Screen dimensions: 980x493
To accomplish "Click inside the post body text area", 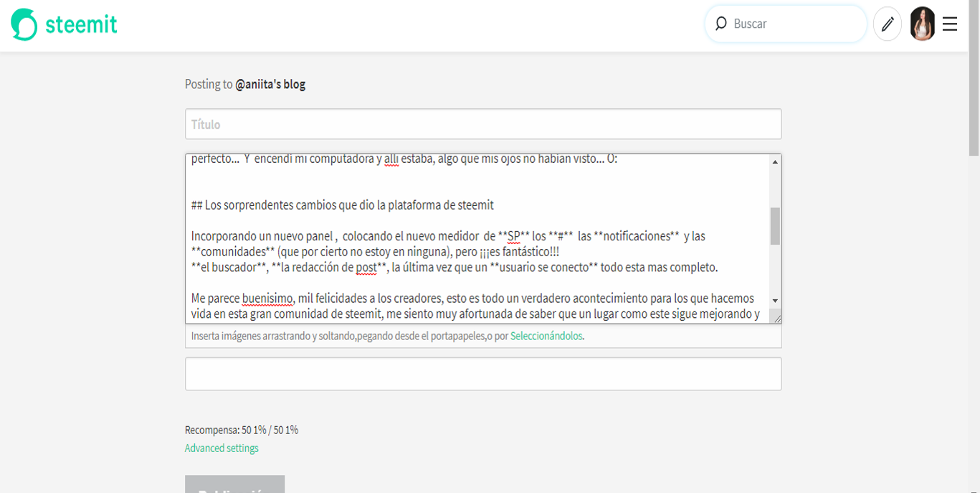I will pos(477,238).
